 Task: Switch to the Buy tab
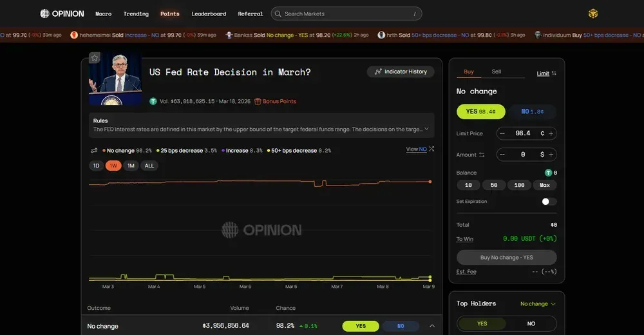click(469, 72)
